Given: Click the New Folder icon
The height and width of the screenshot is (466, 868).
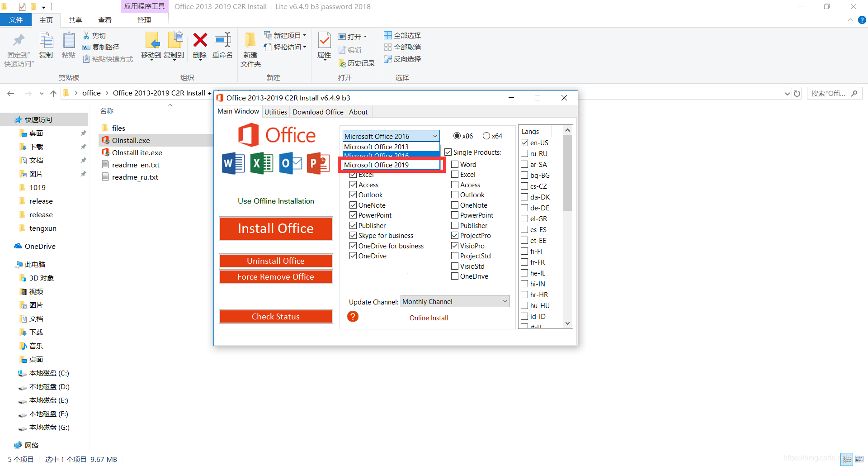Looking at the screenshot, I should point(250,40).
